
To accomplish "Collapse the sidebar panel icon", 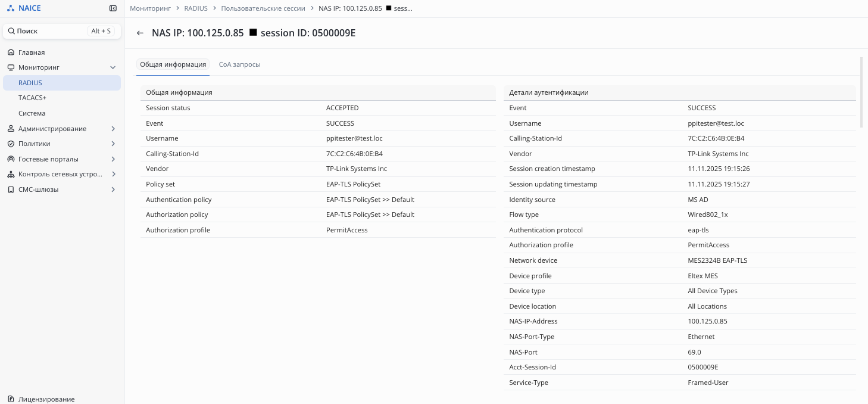I will click(x=113, y=8).
